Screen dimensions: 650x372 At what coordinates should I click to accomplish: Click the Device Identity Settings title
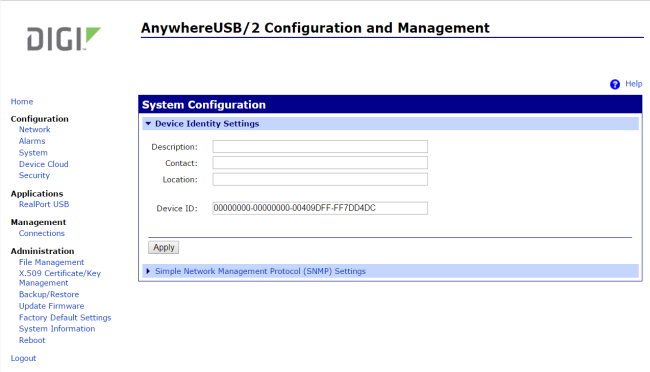(207, 124)
